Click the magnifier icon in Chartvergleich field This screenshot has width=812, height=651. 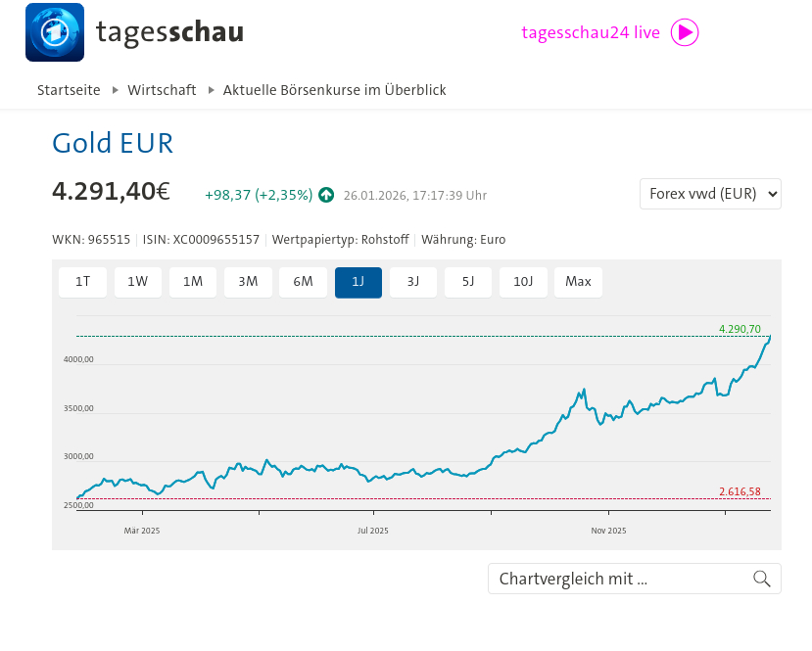761,579
